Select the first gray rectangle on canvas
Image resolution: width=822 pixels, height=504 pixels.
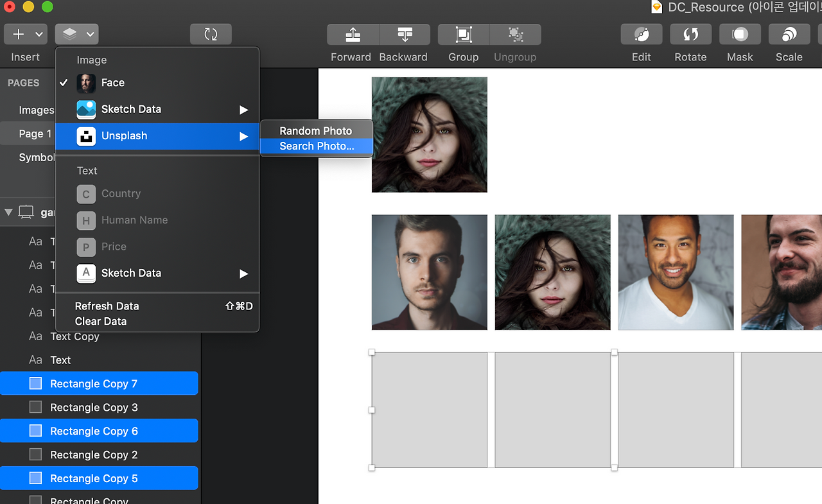pyautogui.click(x=429, y=410)
